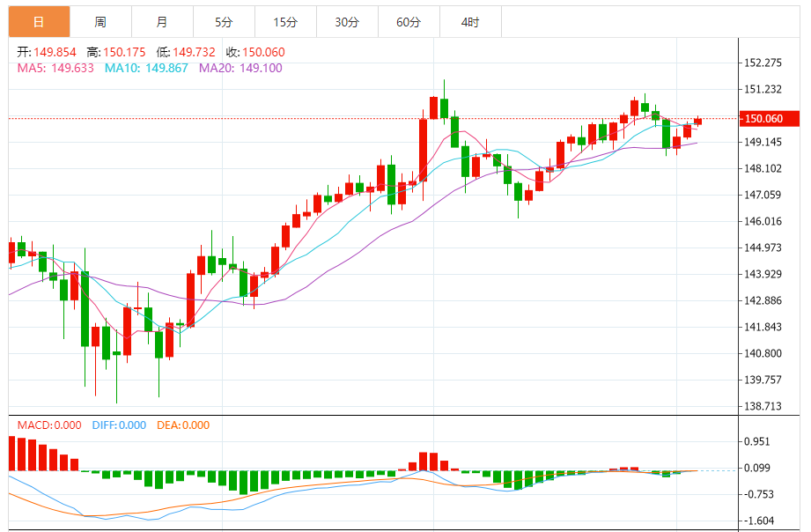Screen dimensions: 811x532
Task: Click the MACD:0.000 indicator label
Action: (x=49, y=425)
